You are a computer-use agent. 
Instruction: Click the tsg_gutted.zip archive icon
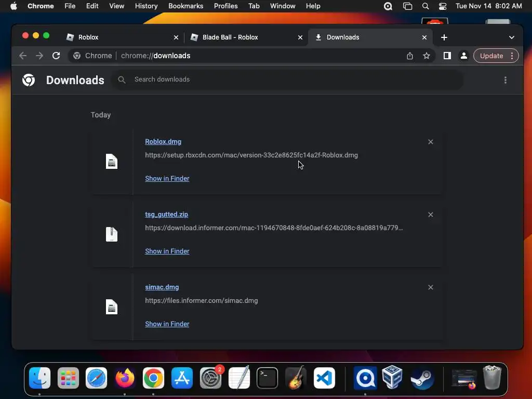(112, 234)
